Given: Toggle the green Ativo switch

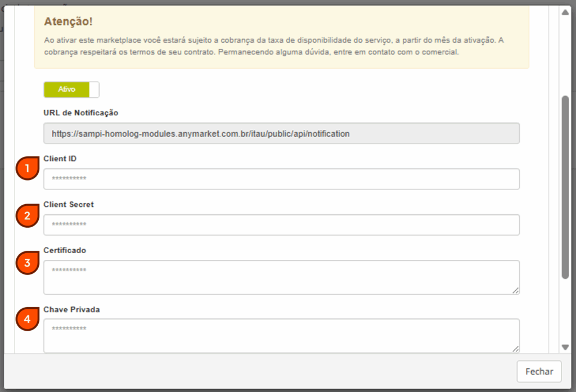Looking at the screenshot, I should click(71, 90).
